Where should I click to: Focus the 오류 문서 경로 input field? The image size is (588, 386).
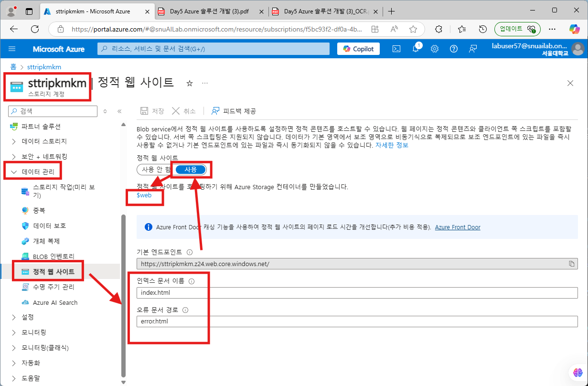tap(357, 322)
